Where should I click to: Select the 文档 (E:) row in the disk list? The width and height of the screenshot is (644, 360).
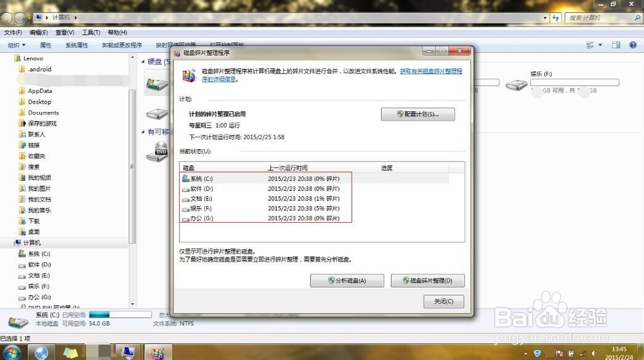click(314, 198)
